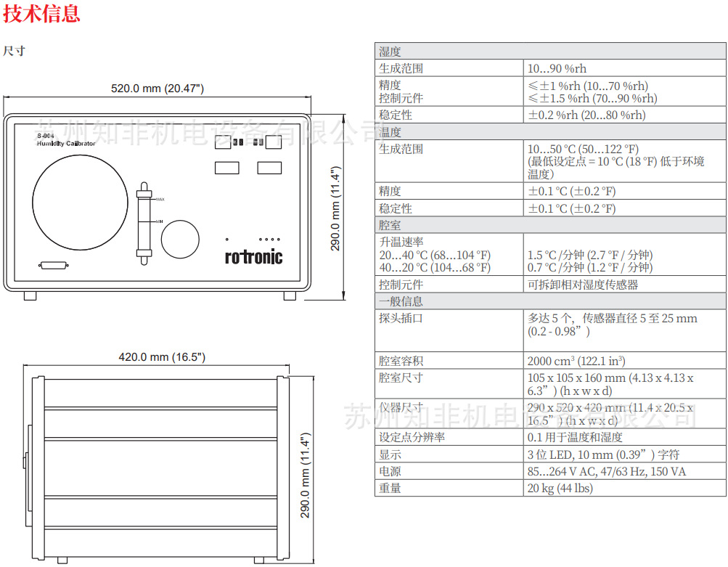Click the 1.5 °C /分钟 heating rate value

tap(589, 255)
